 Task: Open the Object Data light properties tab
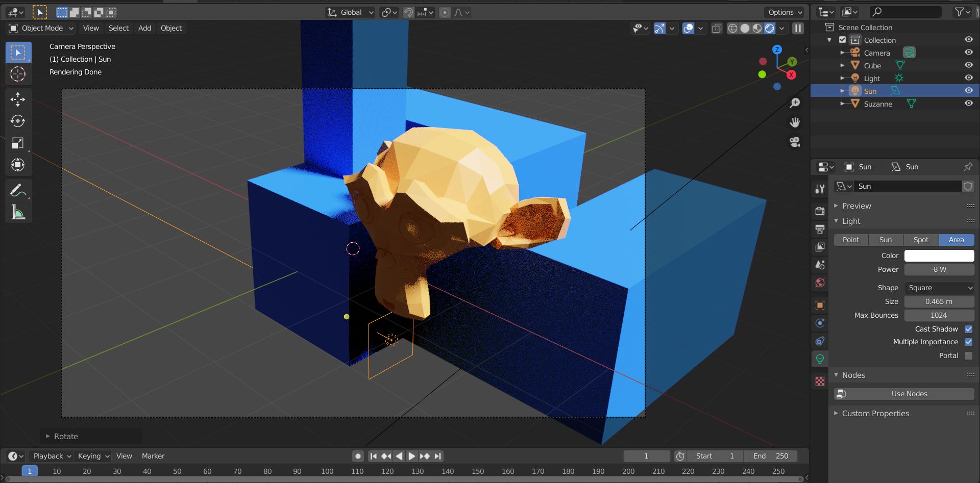[x=820, y=359]
